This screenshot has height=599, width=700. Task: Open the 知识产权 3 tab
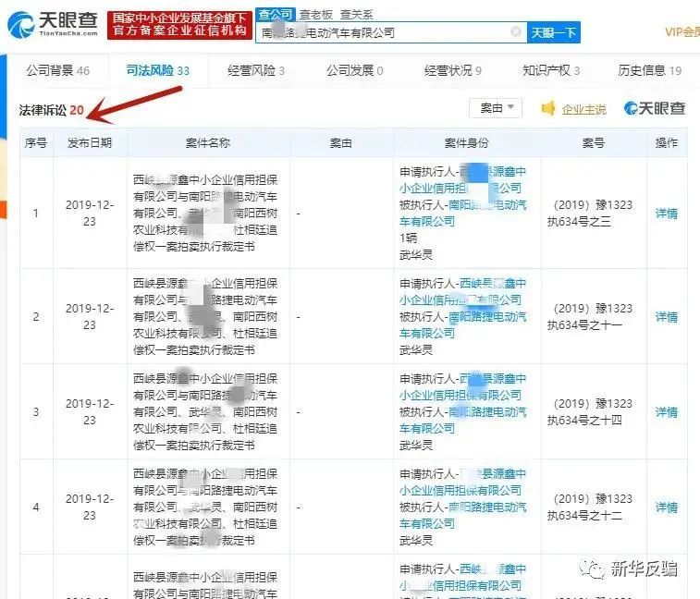pos(551,70)
